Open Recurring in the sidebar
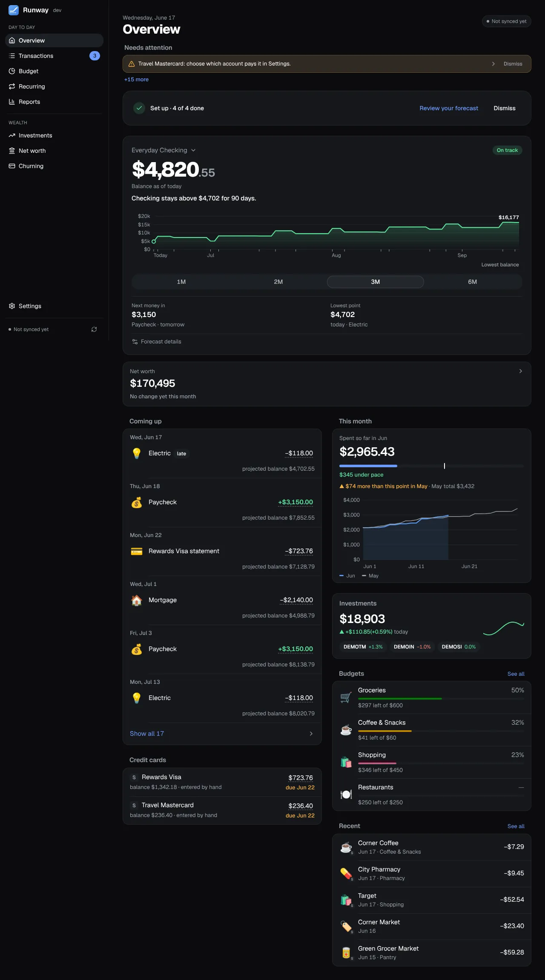Viewport: 545px width, 980px height. pos(54,86)
